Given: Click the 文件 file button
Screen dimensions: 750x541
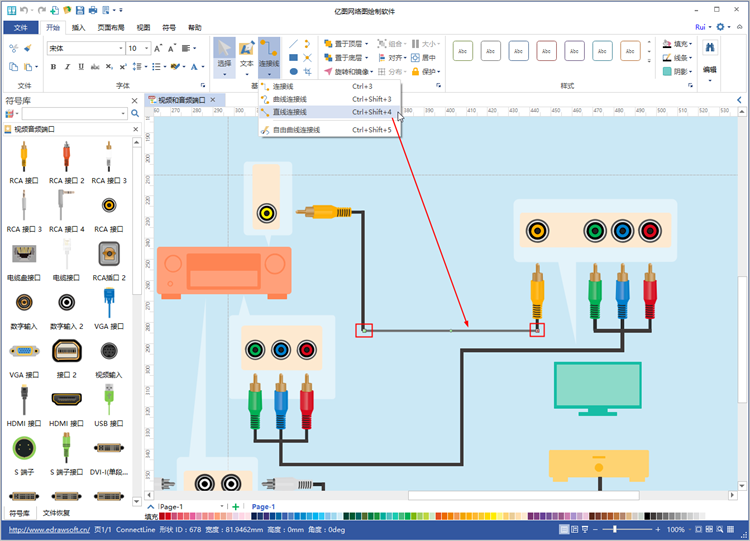Looking at the screenshot, I should [x=21, y=27].
